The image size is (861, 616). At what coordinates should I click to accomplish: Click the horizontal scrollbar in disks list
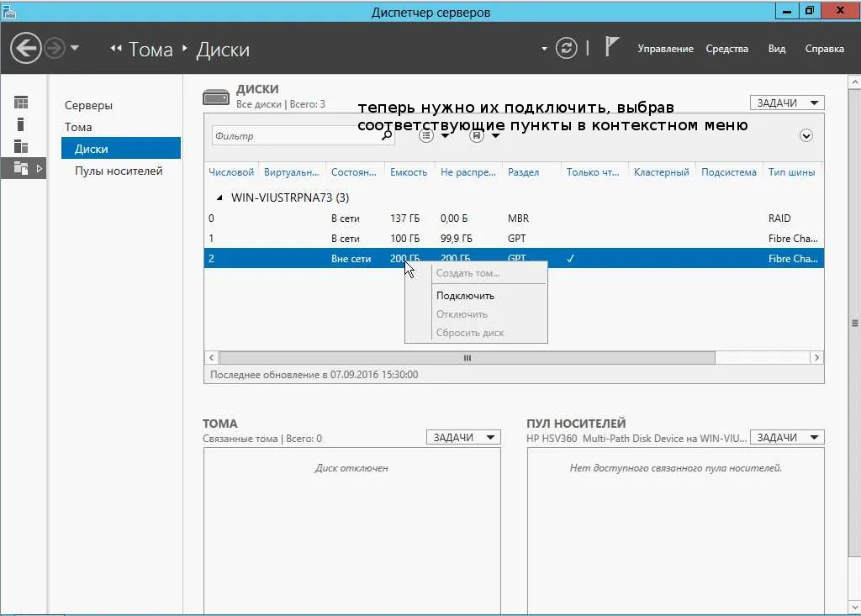click(x=467, y=358)
